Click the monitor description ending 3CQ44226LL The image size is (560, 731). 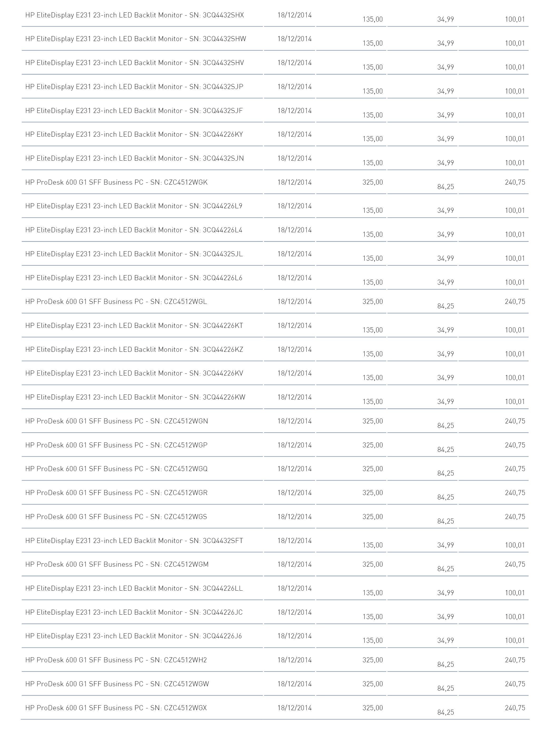point(134,588)
